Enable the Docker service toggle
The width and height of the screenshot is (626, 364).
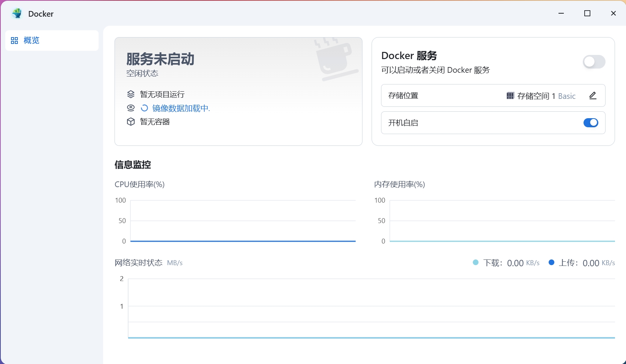pyautogui.click(x=594, y=62)
